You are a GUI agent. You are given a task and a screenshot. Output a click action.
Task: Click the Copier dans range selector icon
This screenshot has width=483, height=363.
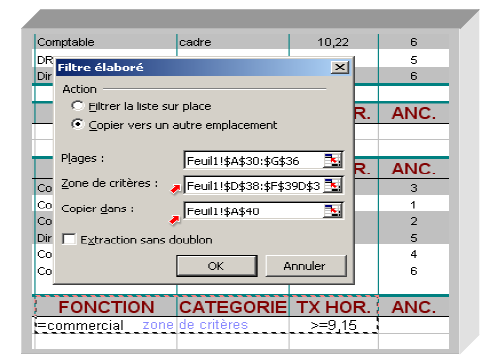(333, 211)
